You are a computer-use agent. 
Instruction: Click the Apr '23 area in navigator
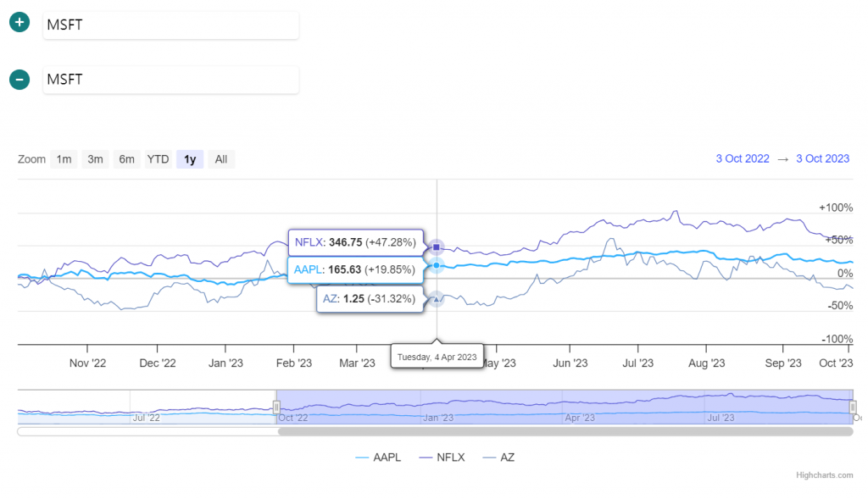point(580,418)
